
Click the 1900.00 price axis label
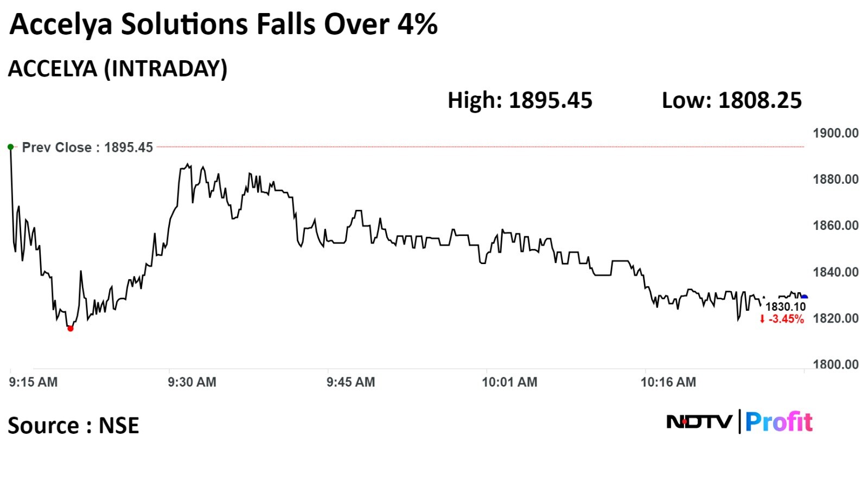(x=835, y=133)
